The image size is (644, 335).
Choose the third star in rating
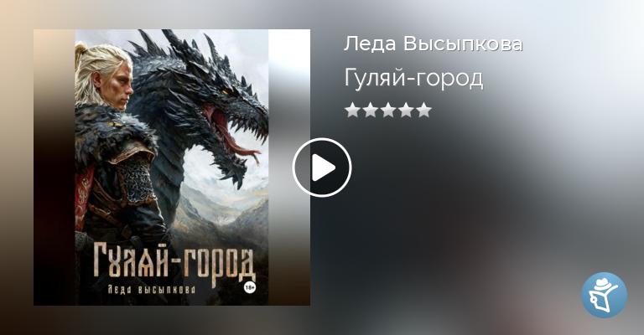388,111
